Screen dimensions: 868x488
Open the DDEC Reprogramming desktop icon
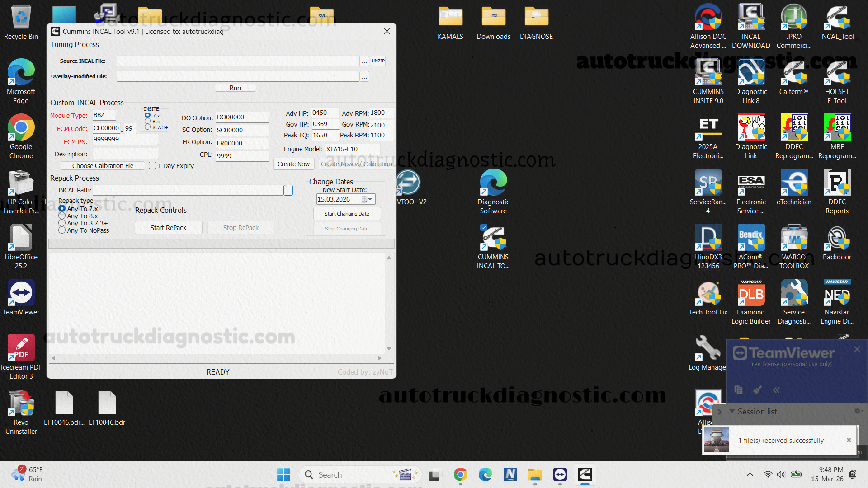794,137
